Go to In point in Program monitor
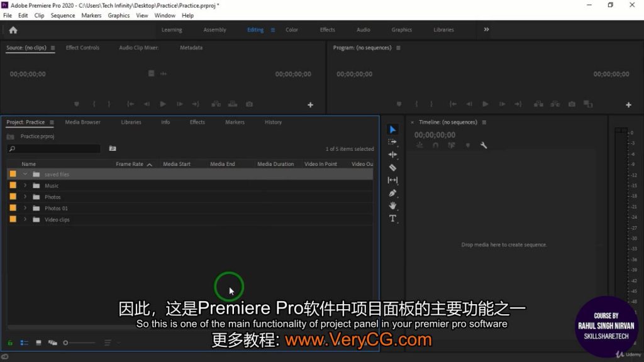This screenshot has width=644, height=362. (453, 104)
